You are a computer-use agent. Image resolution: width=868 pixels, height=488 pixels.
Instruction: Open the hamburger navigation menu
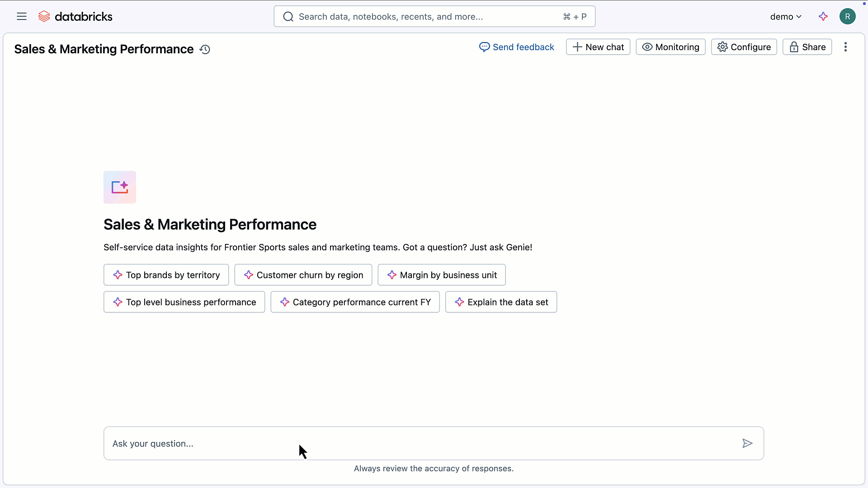click(x=22, y=17)
